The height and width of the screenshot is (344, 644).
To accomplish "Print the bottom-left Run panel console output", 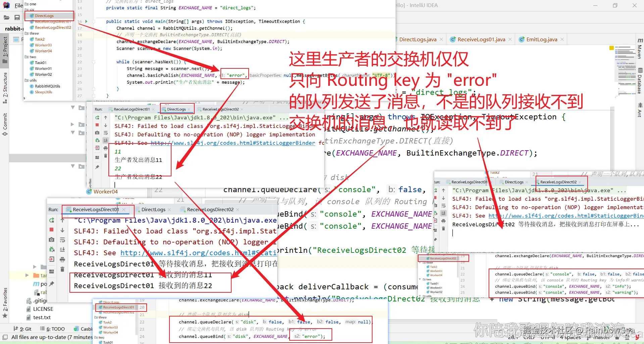I will pyautogui.click(x=62, y=260).
